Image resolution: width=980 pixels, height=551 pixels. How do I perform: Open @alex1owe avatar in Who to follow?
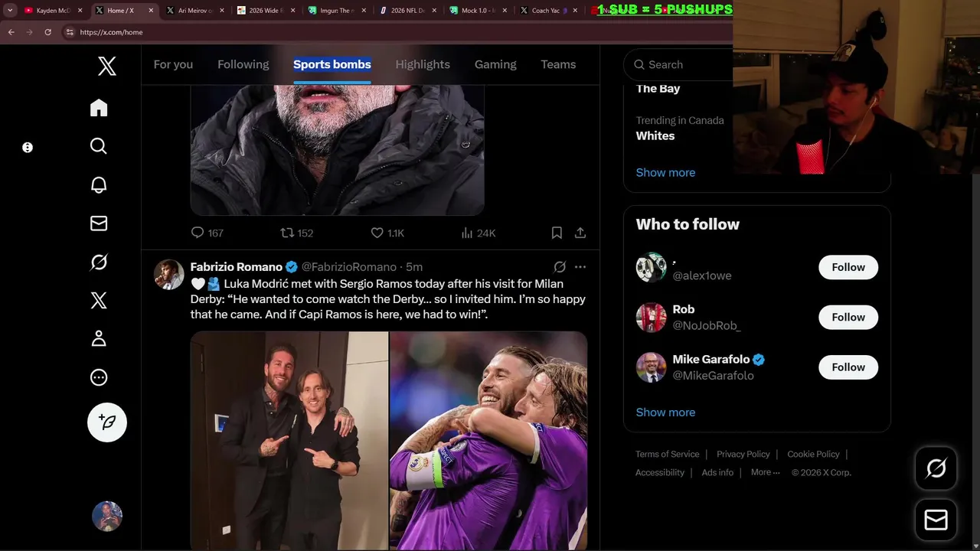coord(652,267)
